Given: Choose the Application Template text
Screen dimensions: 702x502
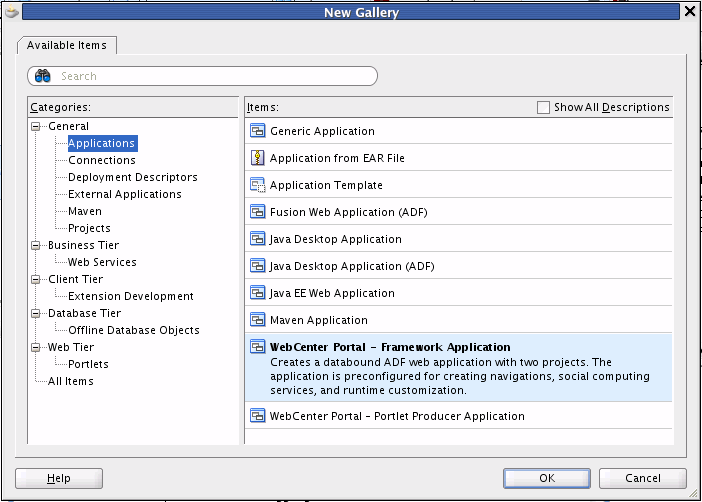Looking at the screenshot, I should (x=326, y=185).
